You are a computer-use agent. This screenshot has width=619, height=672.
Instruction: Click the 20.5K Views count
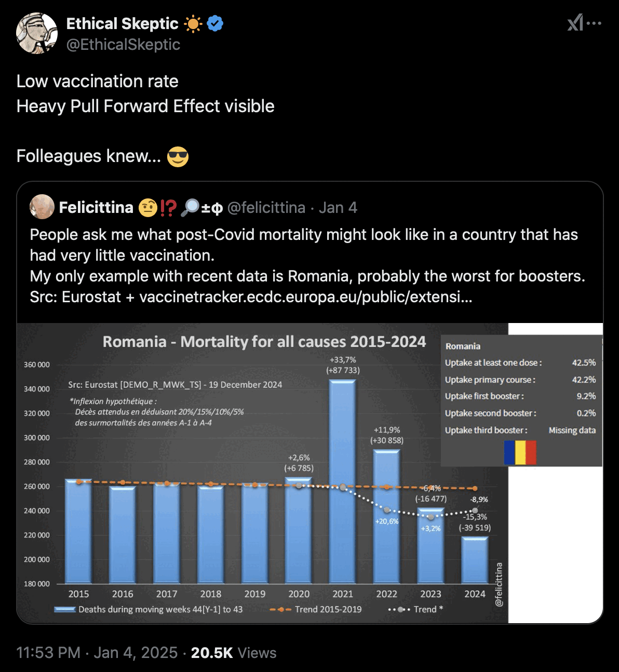pos(234,653)
